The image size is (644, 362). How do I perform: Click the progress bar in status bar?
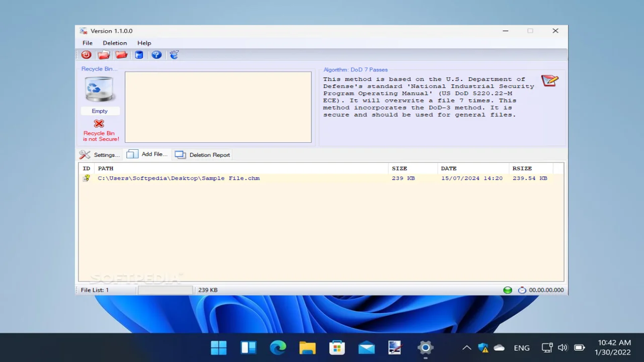(x=166, y=290)
